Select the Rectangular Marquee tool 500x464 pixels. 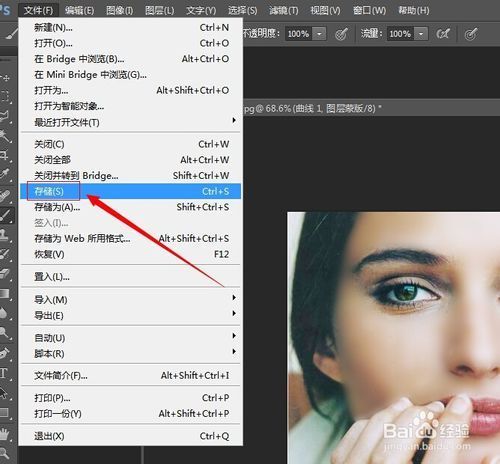(x=6, y=97)
